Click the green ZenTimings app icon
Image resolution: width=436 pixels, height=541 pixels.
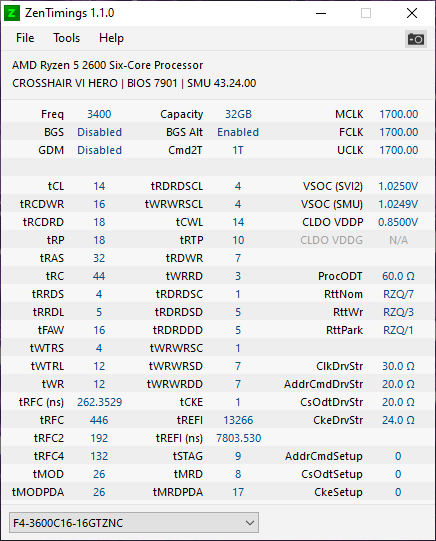(12, 13)
